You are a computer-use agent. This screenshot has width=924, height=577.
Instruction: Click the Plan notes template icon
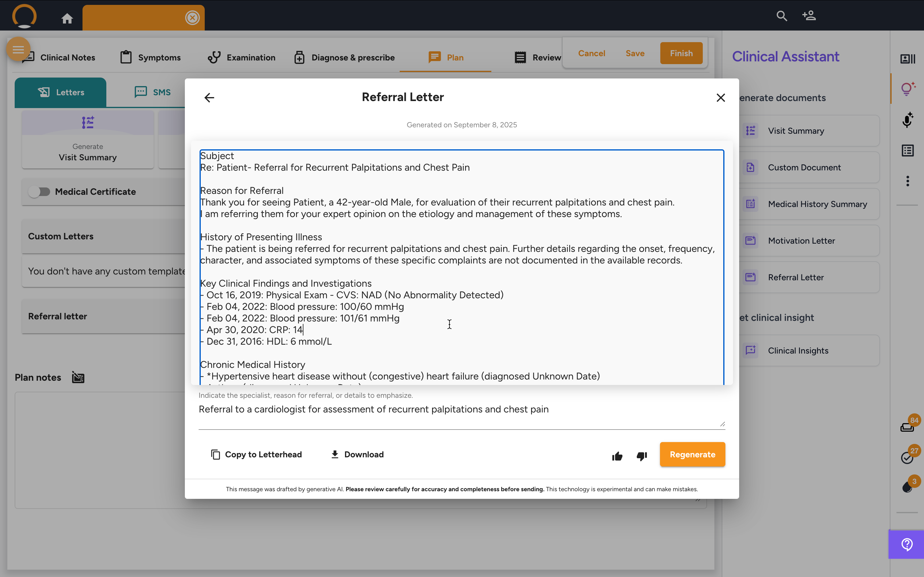78,377
